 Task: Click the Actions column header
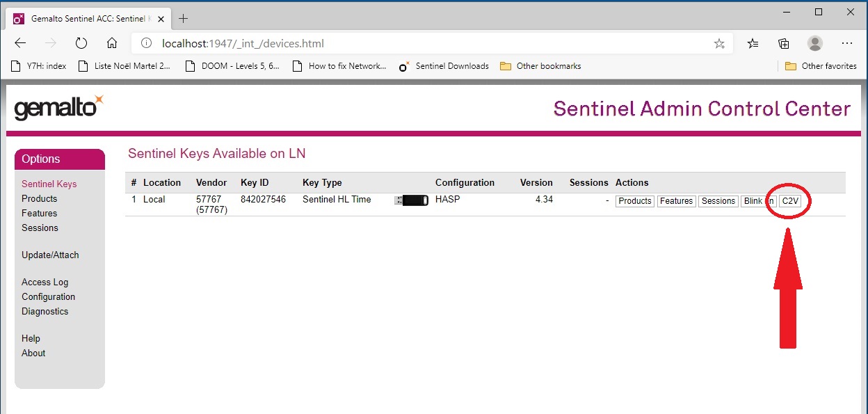click(x=632, y=183)
